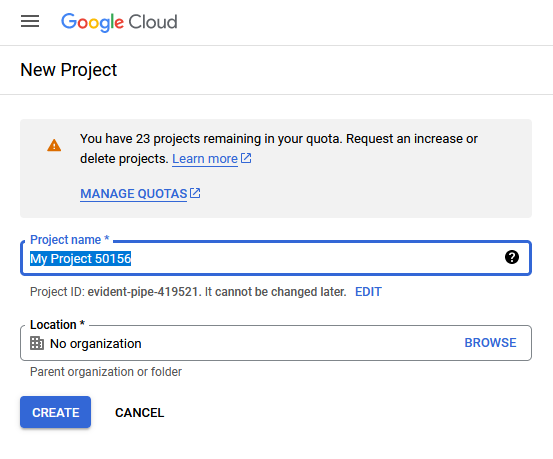
Task: Click the Parent organization or folder hint
Action: pyautogui.click(x=106, y=372)
